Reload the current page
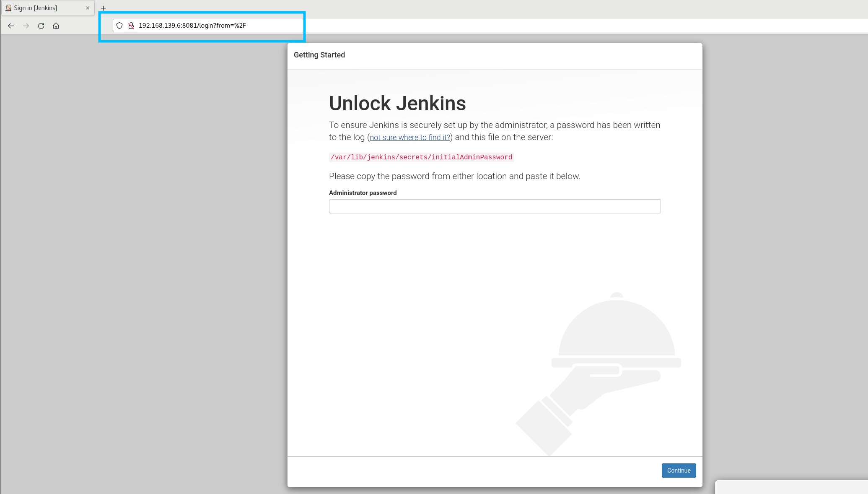The image size is (868, 494). 41,26
